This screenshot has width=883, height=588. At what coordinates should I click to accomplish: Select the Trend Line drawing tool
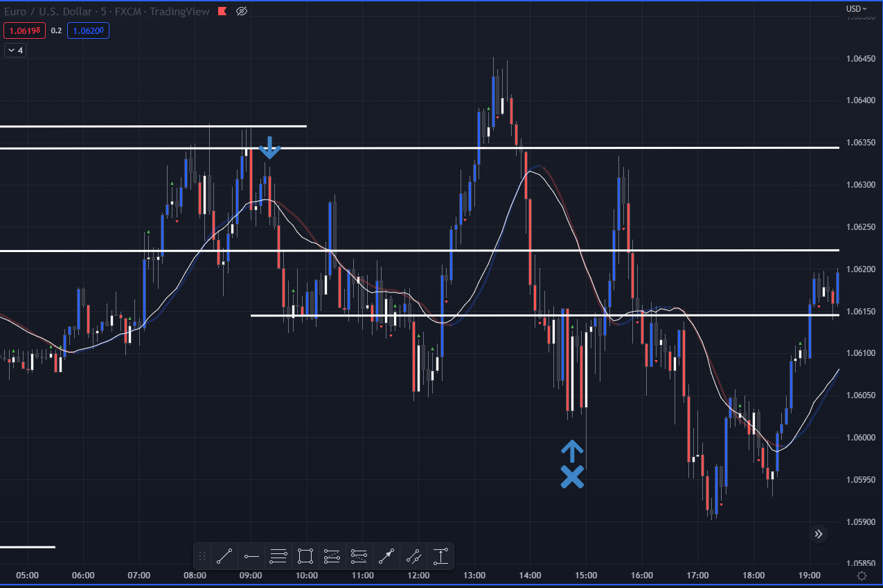click(224, 555)
